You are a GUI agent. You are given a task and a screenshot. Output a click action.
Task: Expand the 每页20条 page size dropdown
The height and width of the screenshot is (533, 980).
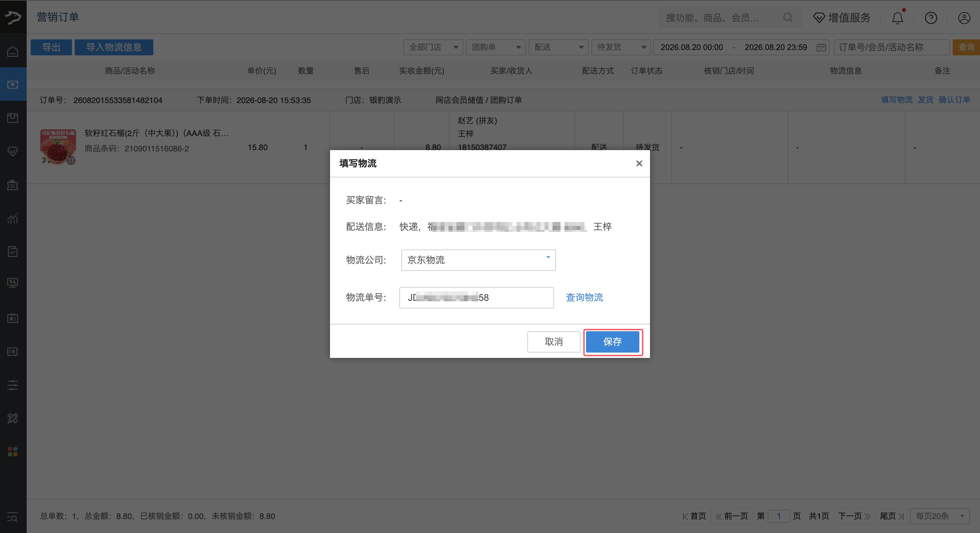940,516
